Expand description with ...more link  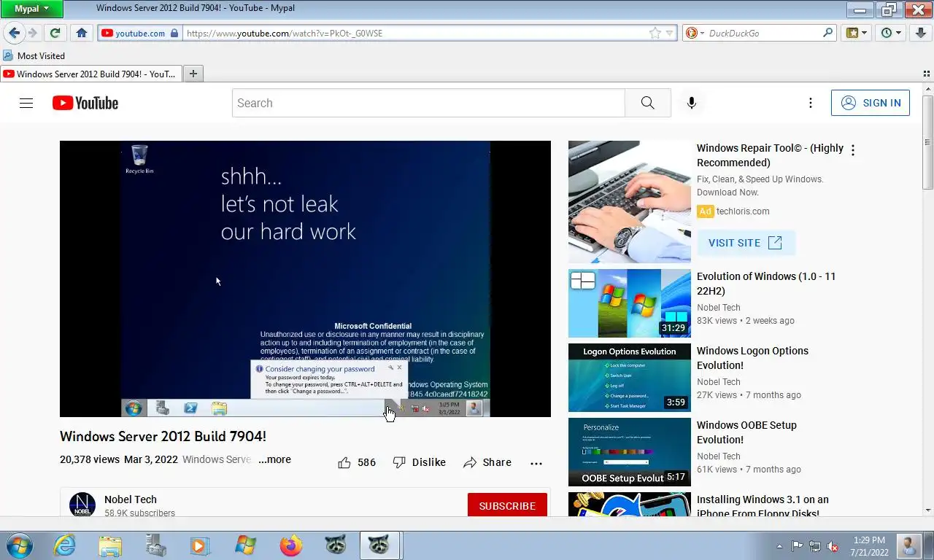pyautogui.click(x=274, y=459)
